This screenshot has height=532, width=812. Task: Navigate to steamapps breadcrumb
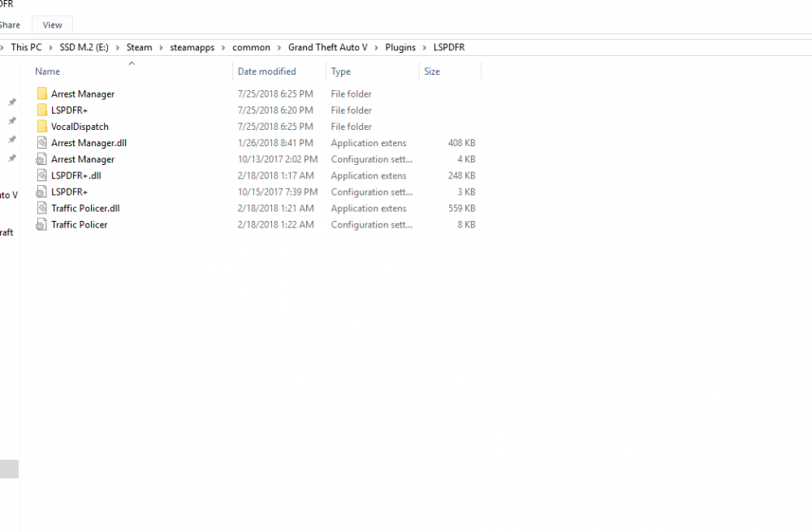click(192, 47)
